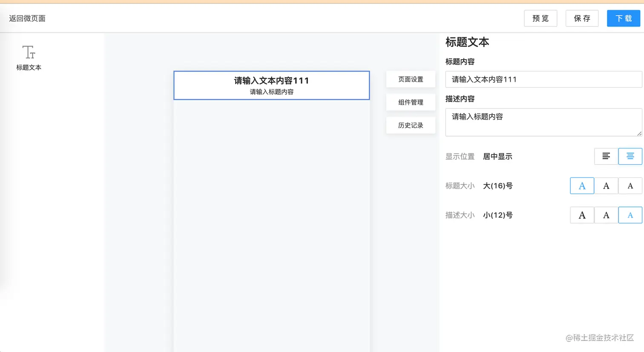The height and width of the screenshot is (352, 644).
Task: Click the 描述大小 label
Action: (460, 215)
